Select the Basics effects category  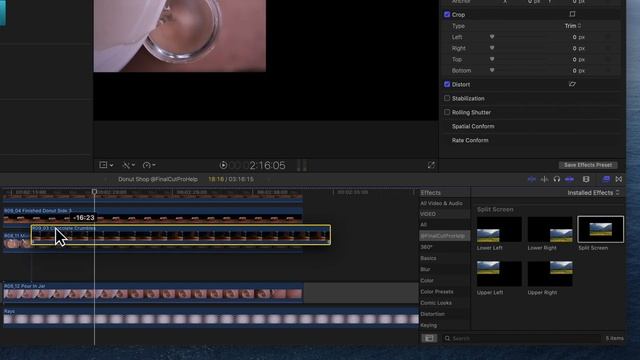pos(428,258)
